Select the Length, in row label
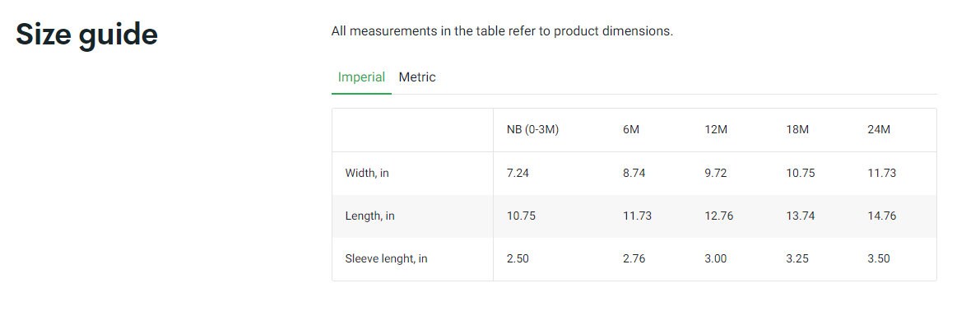 (x=370, y=216)
